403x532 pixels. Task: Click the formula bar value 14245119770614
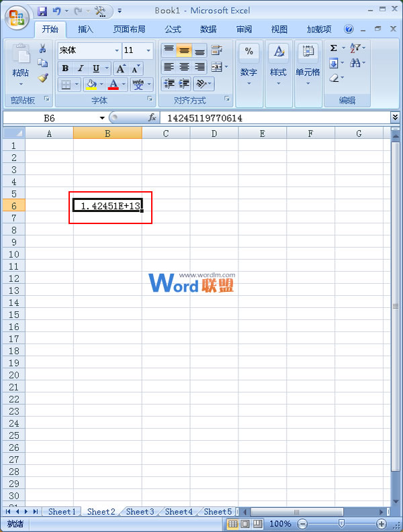click(205, 118)
